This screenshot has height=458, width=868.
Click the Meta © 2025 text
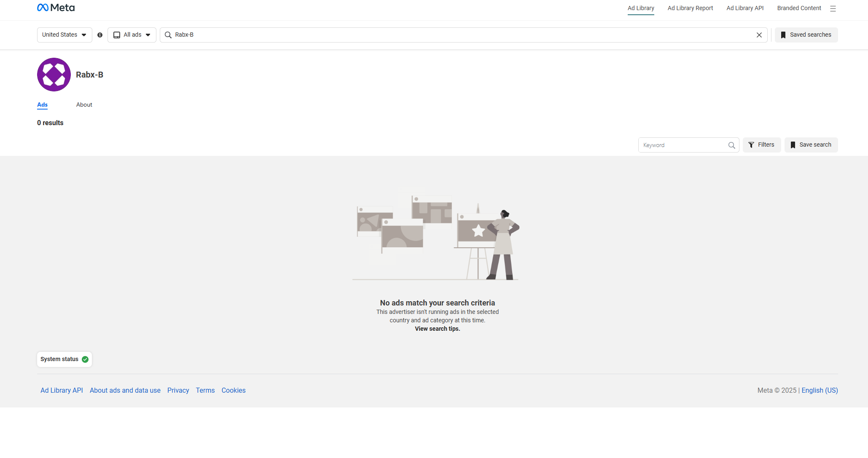(x=777, y=390)
